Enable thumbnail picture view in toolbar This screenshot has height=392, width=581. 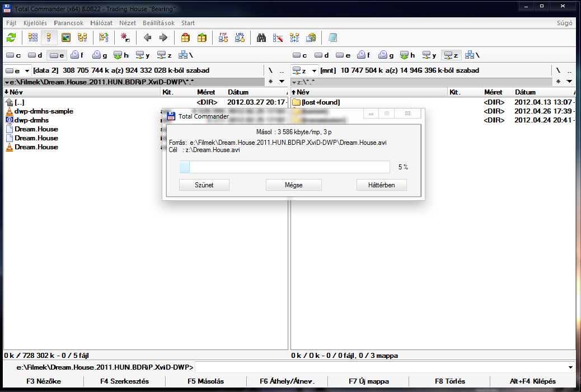pos(66,37)
